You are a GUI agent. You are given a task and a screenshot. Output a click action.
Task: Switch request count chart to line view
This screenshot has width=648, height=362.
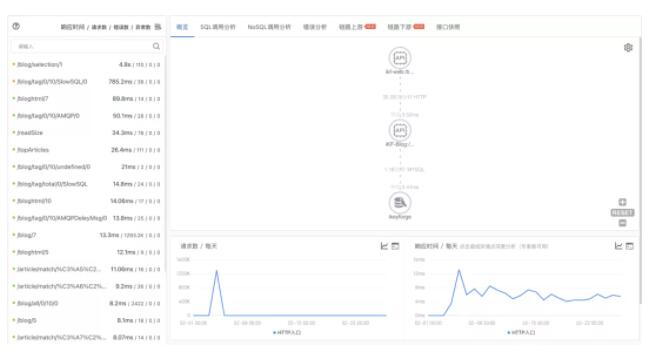pyautogui.click(x=384, y=246)
